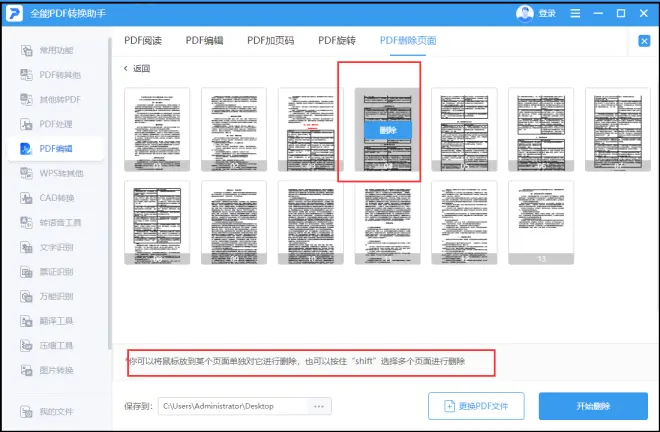Click the 全能PDF转换助手 title text
Viewport: 660px width, 432px height.
68,13
